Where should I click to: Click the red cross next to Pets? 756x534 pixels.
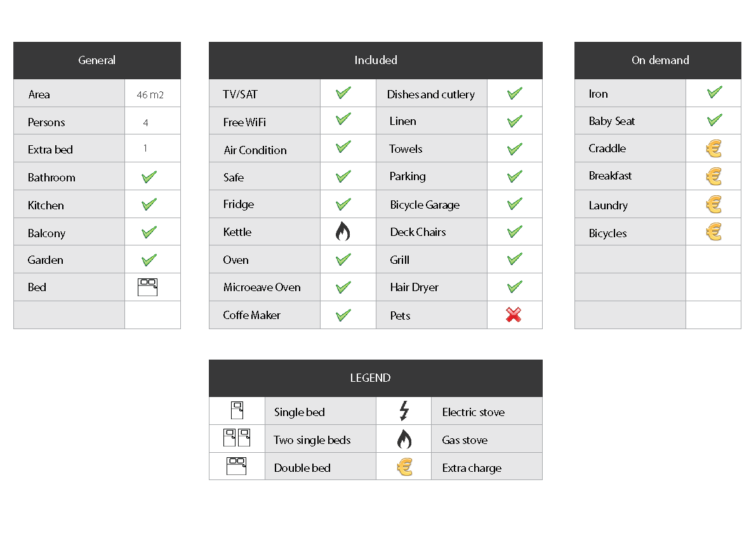click(x=514, y=315)
